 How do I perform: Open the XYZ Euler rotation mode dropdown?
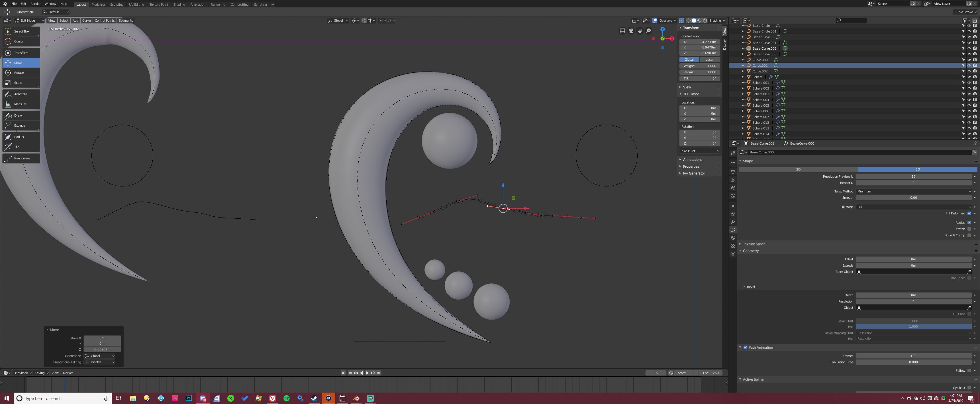coord(699,151)
